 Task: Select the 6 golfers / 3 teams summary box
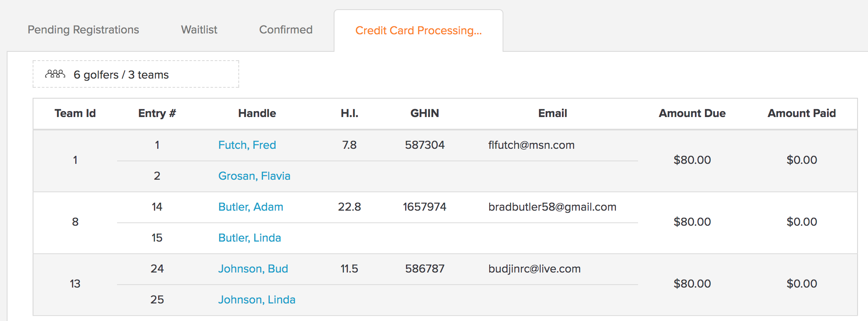click(x=136, y=74)
